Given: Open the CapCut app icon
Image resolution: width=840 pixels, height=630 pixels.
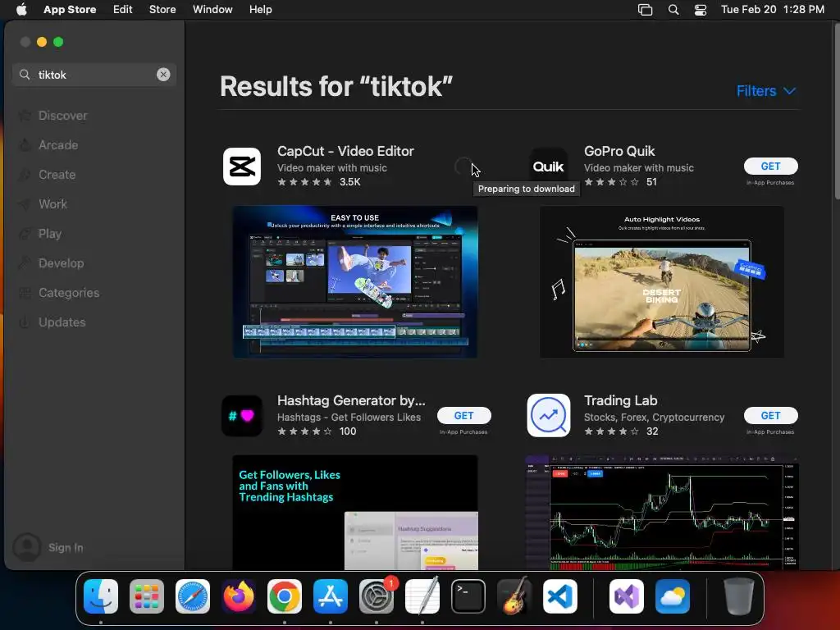Looking at the screenshot, I should tap(242, 167).
